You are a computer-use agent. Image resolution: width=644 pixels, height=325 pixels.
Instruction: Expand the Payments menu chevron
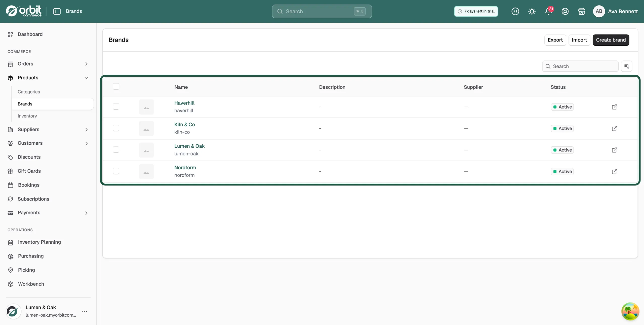(x=86, y=213)
